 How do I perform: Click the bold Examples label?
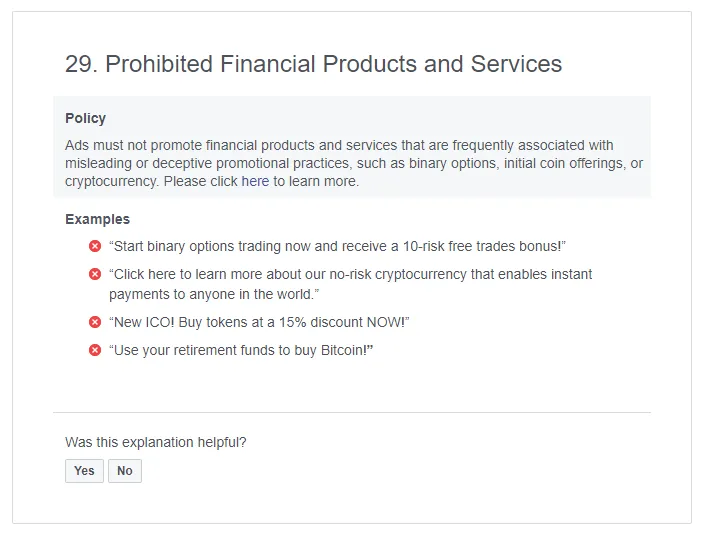click(97, 219)
